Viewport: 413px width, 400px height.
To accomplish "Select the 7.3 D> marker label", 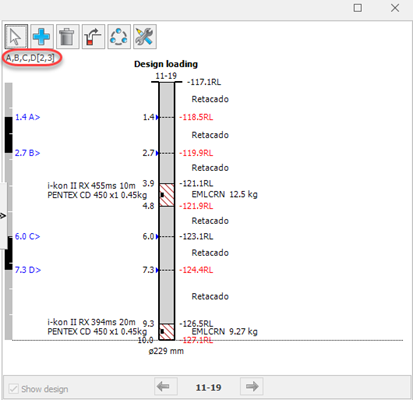I will point(28,270).
